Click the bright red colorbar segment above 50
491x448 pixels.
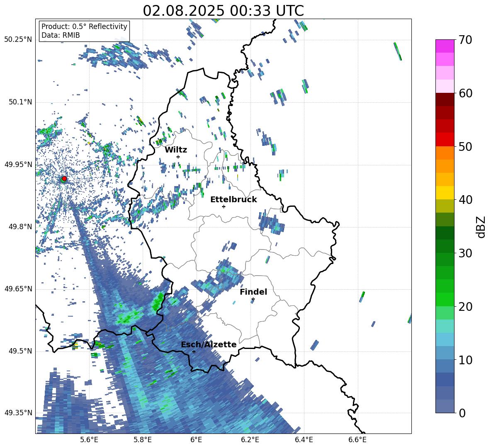[x=445, y=140]
